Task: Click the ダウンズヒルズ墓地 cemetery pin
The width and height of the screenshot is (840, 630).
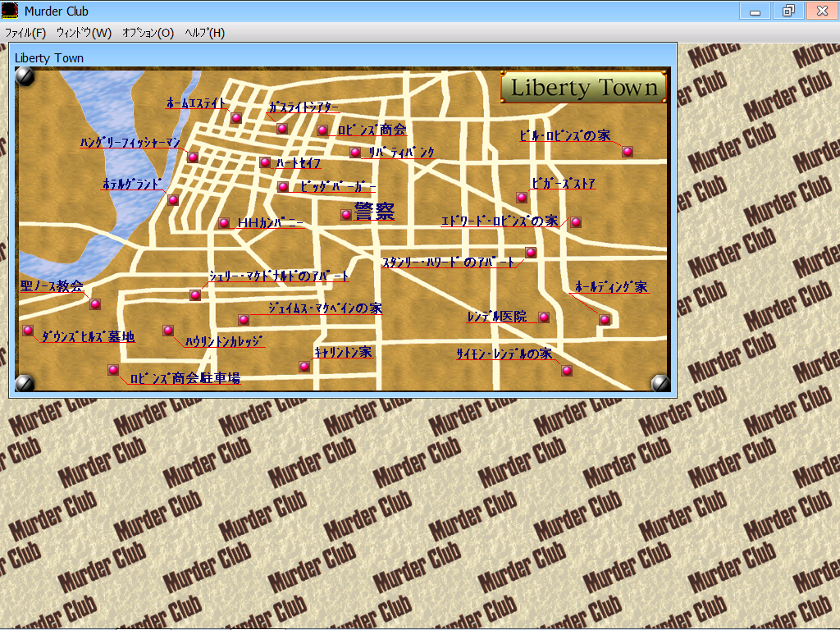Action: pyautogui.click(x=28, y=331)
